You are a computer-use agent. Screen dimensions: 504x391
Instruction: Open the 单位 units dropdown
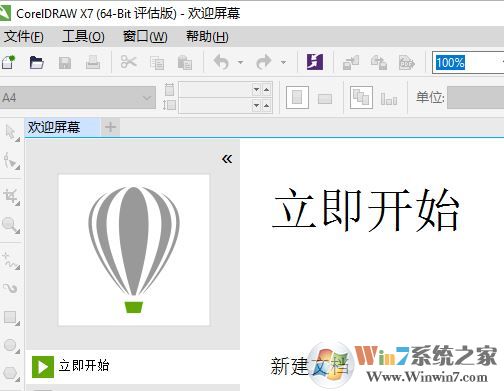pos(475,98)
